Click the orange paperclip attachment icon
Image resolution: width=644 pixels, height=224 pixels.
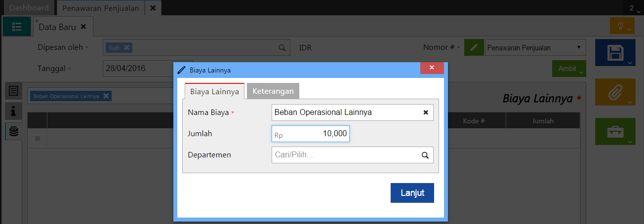click(x=615, y=92)
